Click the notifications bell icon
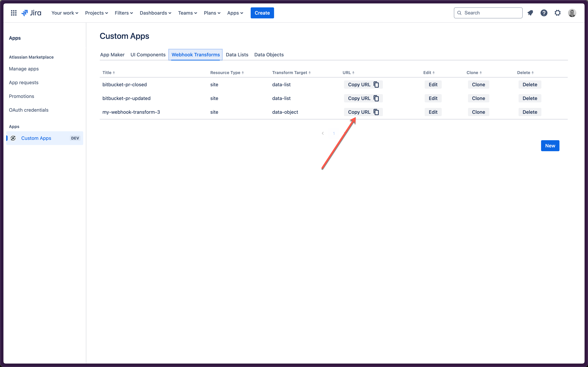 click(530, 13)
